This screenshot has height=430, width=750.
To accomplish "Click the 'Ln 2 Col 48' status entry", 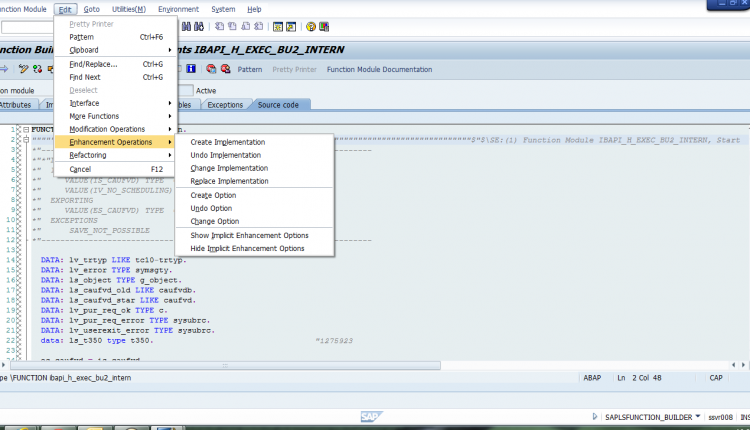I will point(639,378).
